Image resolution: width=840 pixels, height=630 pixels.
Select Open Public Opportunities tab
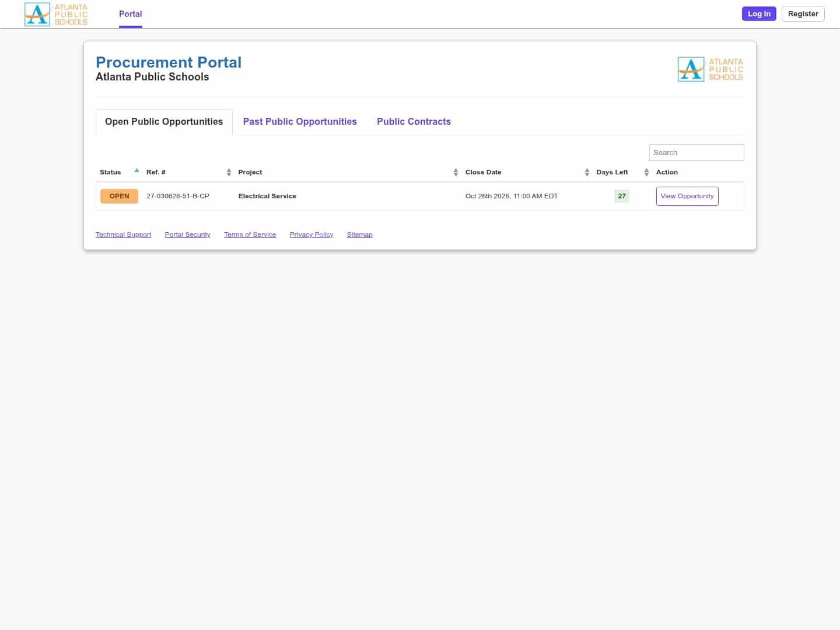pyautogui.click(x=164, y=121)
